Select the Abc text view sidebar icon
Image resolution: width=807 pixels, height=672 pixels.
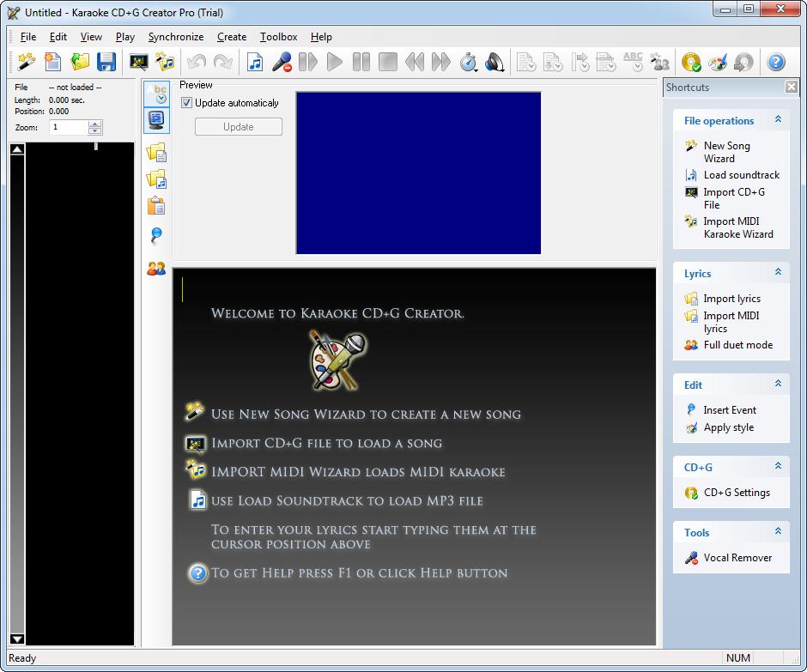click(156, 94)
